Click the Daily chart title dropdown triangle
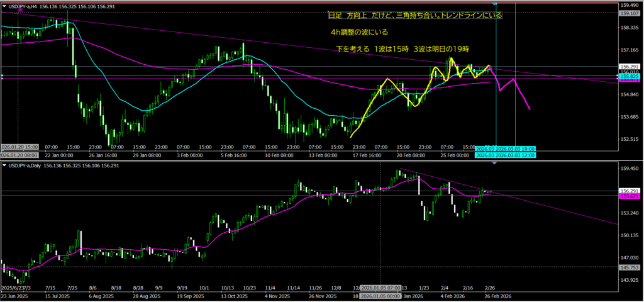 [x=5, y=165]
